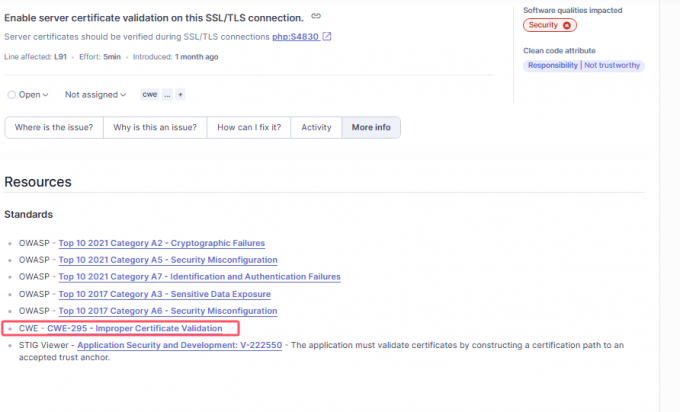Click Line affected: L91 text

[36, 57]
